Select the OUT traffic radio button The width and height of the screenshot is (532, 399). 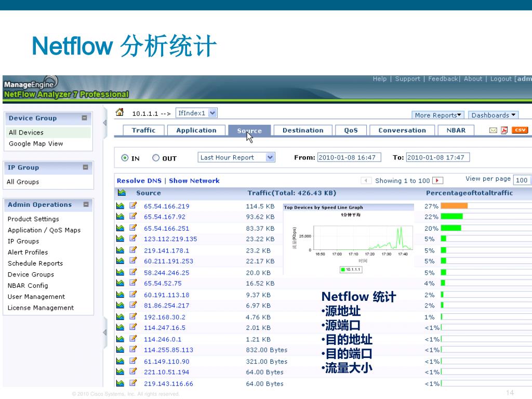(x=156, y=158)
